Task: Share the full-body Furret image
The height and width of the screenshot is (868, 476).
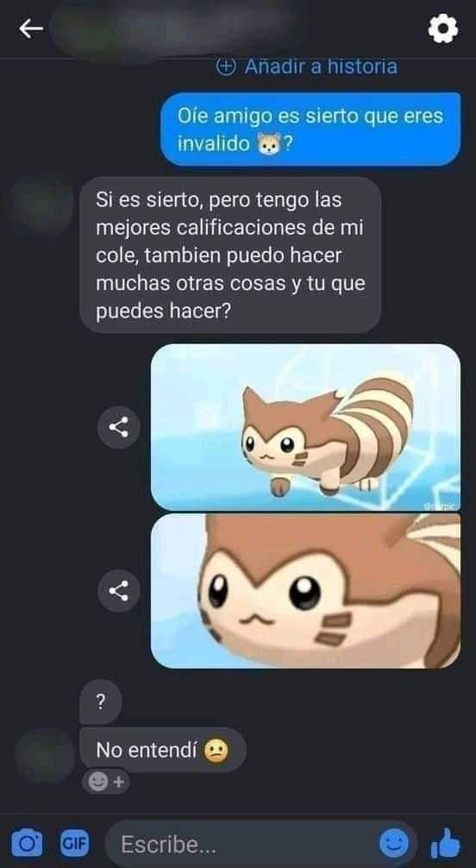Action: [118, 427]
